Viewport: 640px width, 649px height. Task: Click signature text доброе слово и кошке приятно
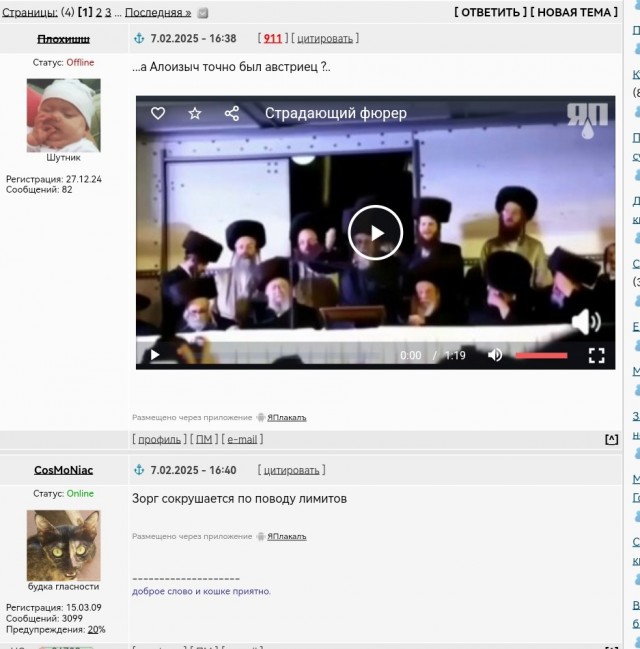[201, 591]
